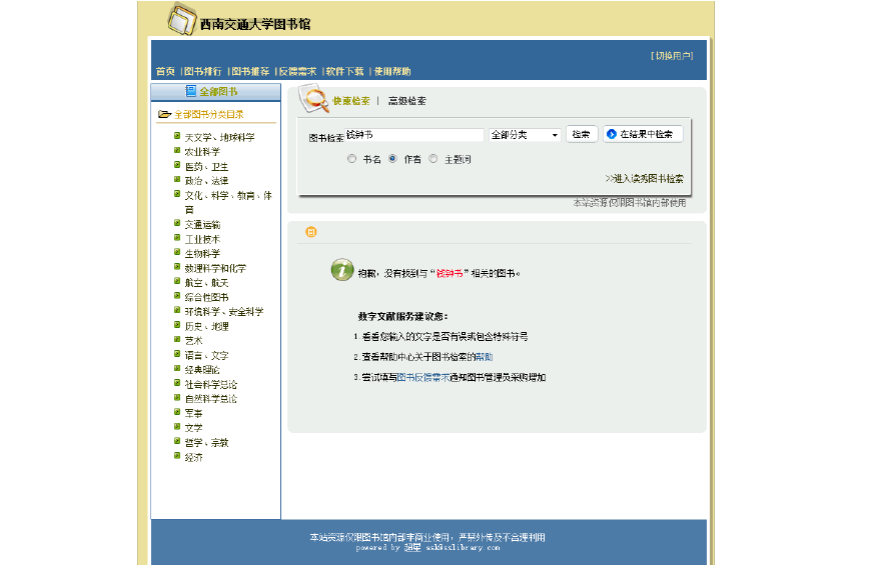This screenshot has height=565, width=893.
Task: Click the 切换用户 switch user link
Action: (x=672, y=55)
